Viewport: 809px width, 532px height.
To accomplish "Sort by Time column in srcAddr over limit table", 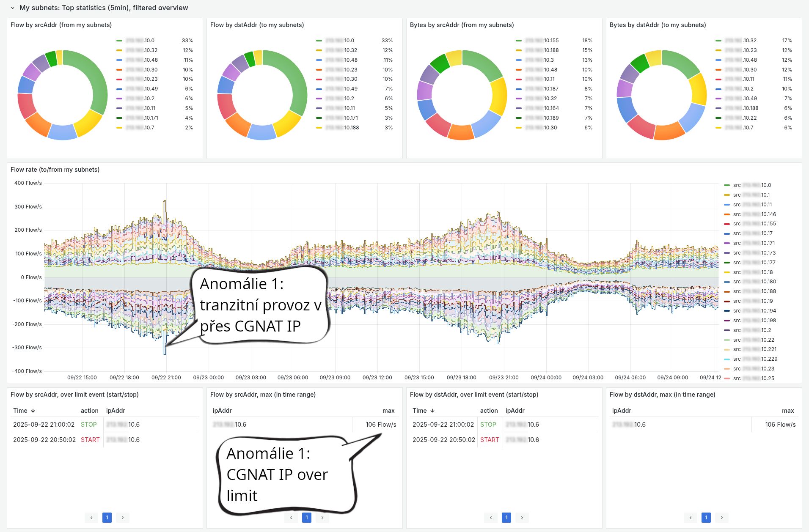I will coord(23,410).
